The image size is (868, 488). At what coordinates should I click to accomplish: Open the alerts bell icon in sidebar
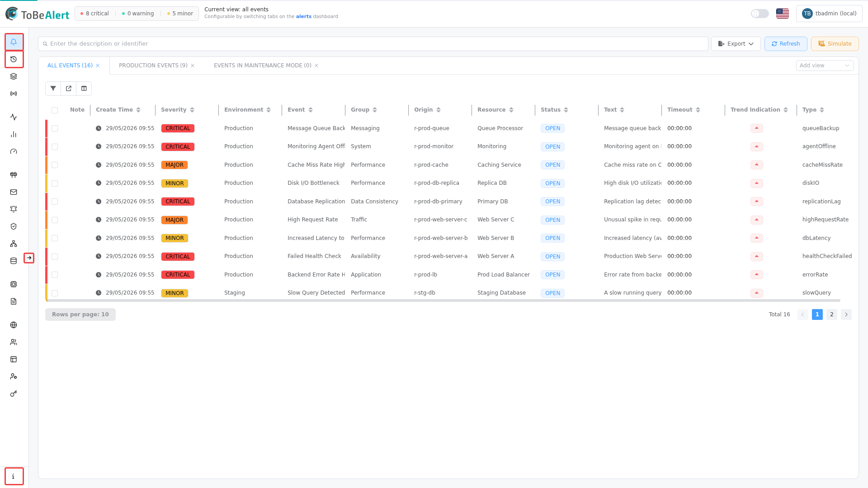pyautogui.click(x=14, y=42)
